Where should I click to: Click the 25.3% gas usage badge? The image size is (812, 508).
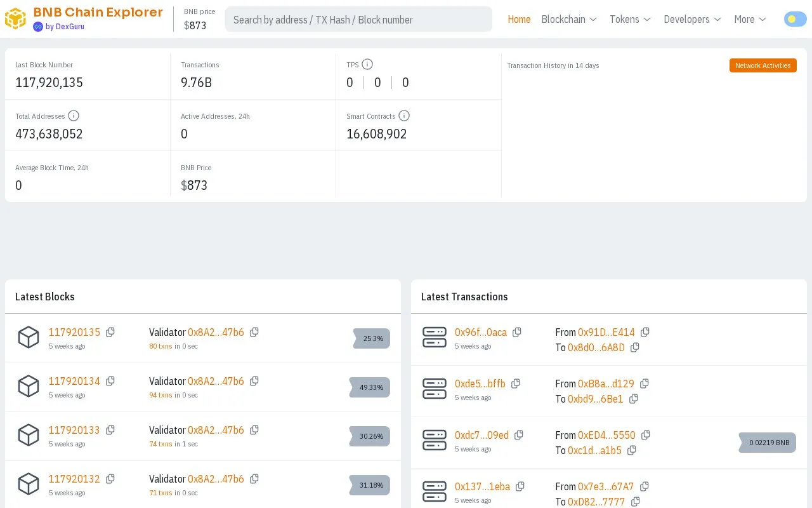372,338
